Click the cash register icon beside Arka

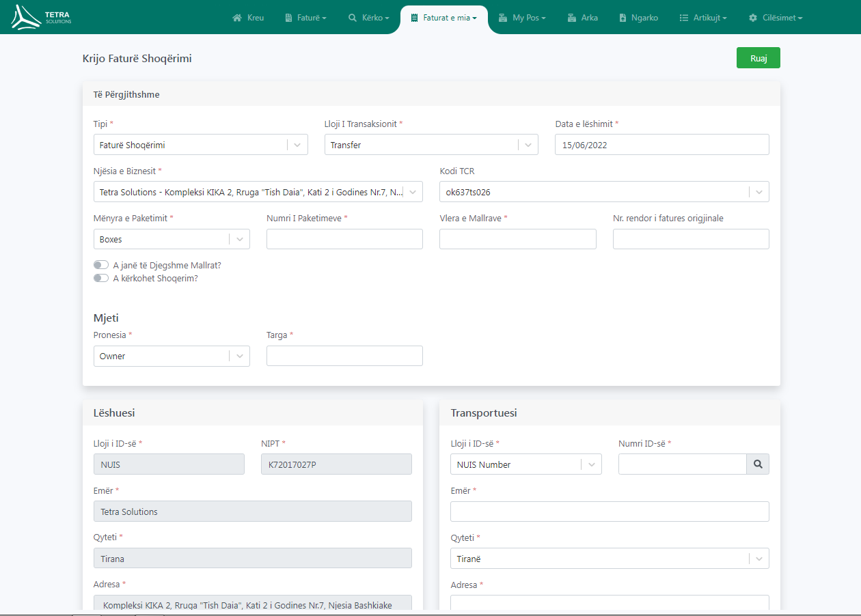572,18
